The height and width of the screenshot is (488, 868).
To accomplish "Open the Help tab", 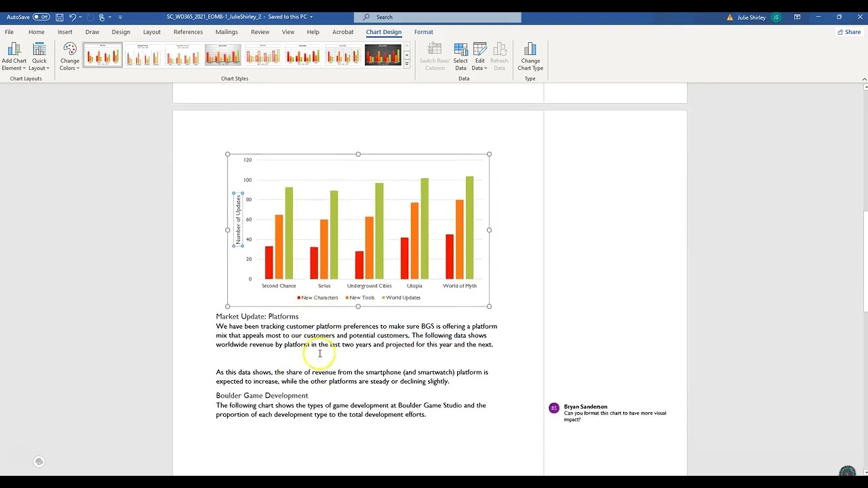I will [x=313, y=32].
